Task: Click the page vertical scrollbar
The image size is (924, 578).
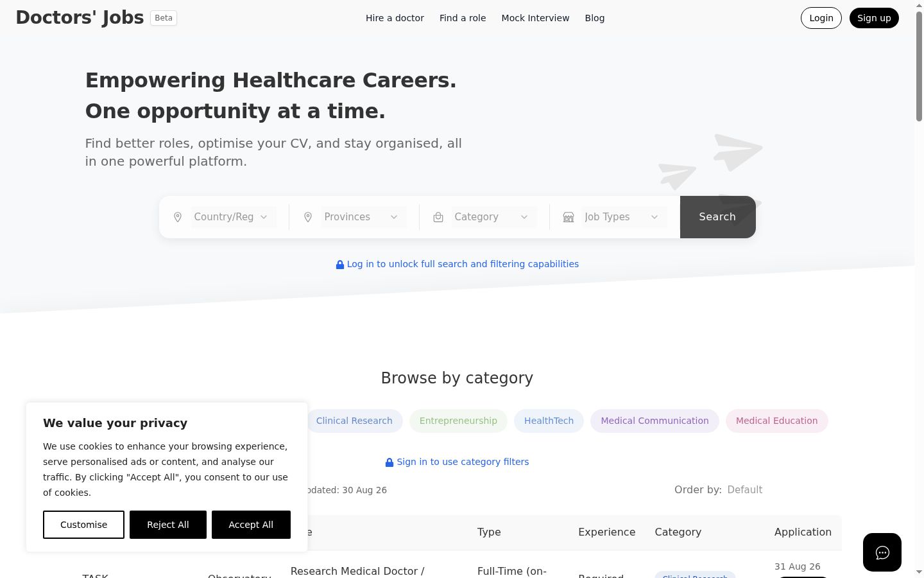Action: click(x=919, y=289)
